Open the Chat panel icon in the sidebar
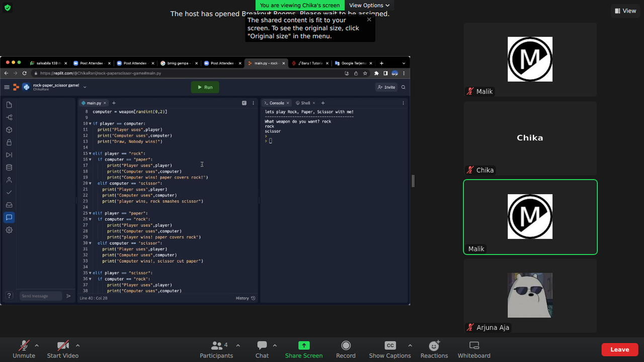 [9, 217]
